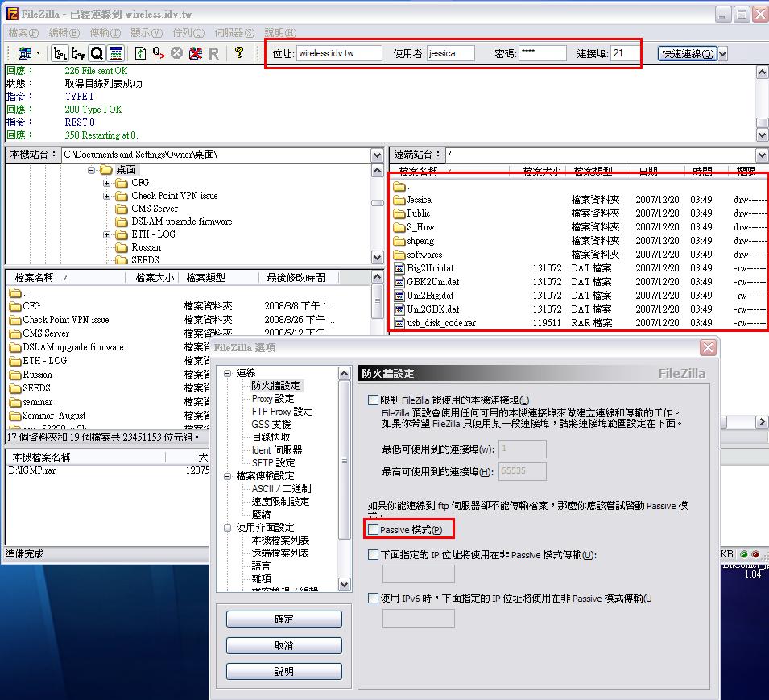Image resolution: width=769 pixels, height=700 pixels.
Task: Click the refresh file list icon
Action: pos(141,53)
